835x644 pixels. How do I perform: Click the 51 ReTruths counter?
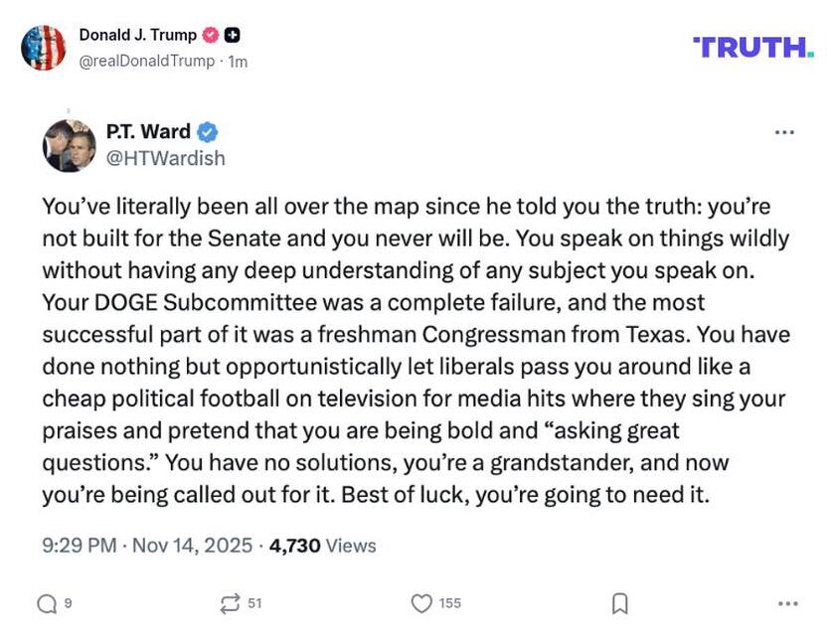tap(253, 600)
